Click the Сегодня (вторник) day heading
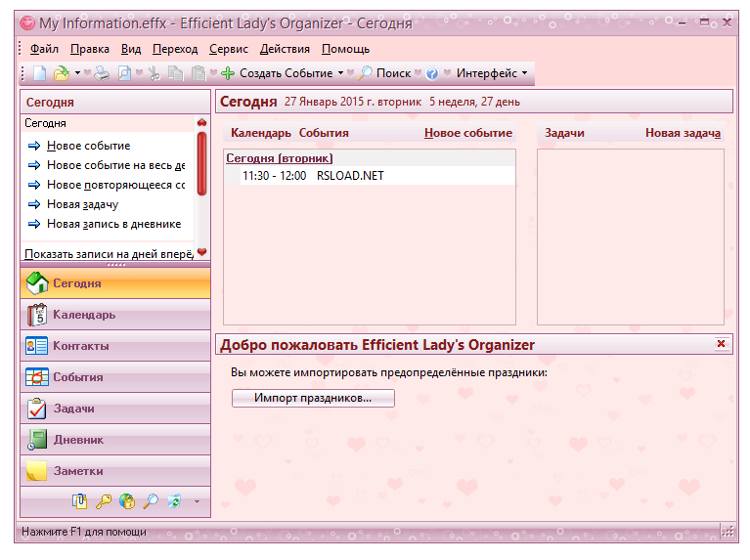 point(280,158)
